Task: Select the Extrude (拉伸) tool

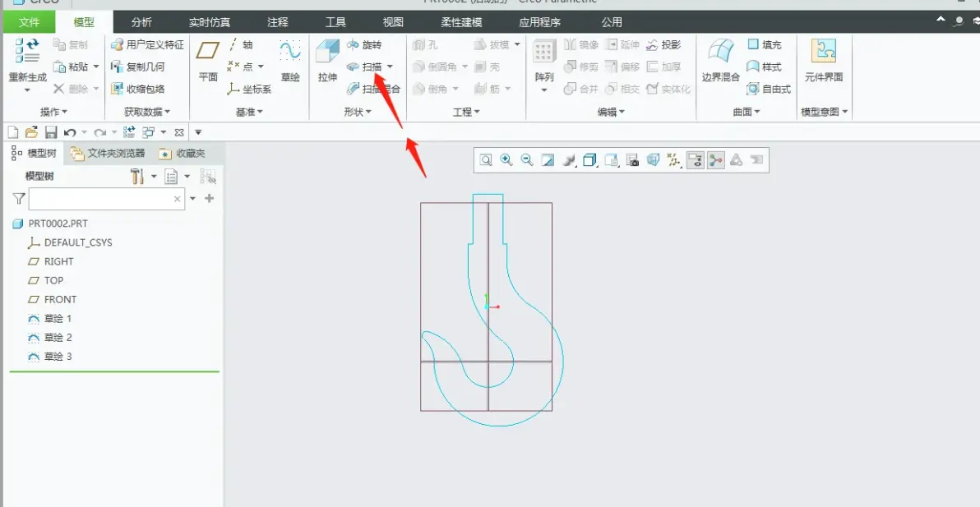Action: click(327, 61)
